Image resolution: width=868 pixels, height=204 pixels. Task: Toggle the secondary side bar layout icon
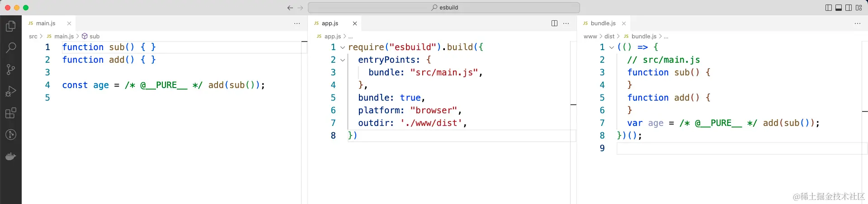849,8
